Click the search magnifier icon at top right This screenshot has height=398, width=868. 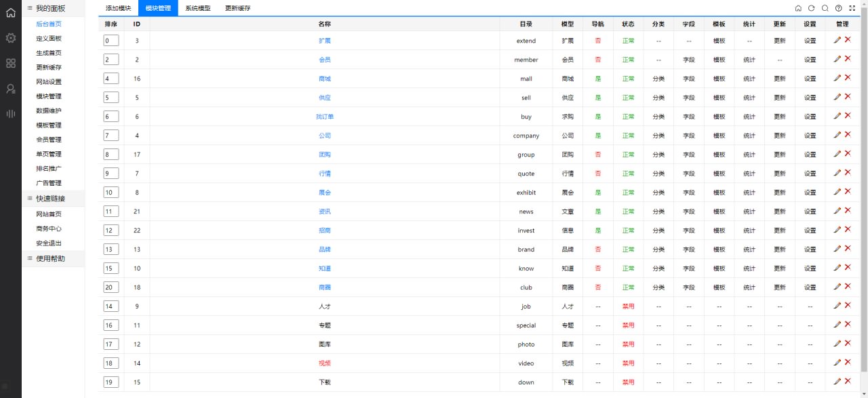click(825, 8)
